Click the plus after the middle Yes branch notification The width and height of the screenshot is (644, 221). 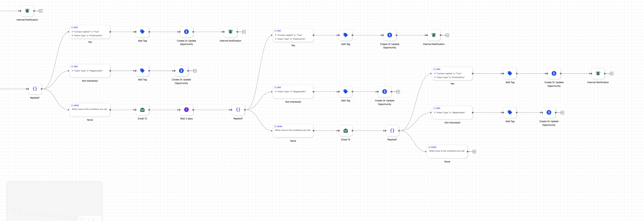point(447,35)
